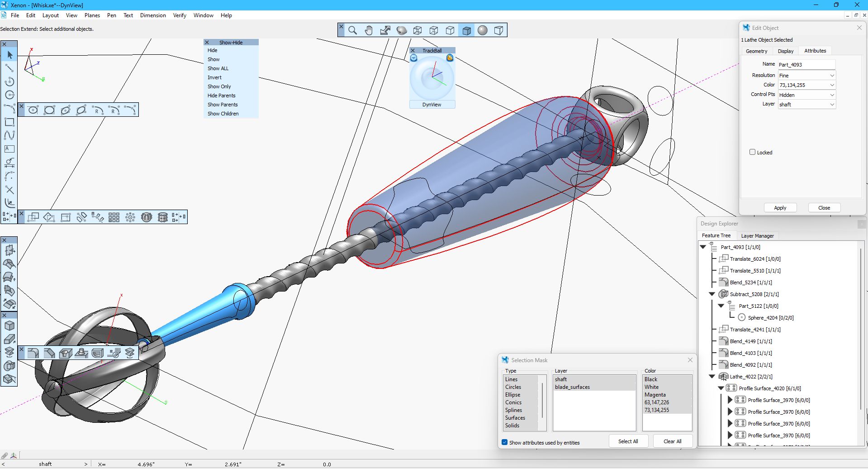Select Magenta in the Selection Mask color list
The width and height of the screenshot is (868, 469).
coord(655,394)
